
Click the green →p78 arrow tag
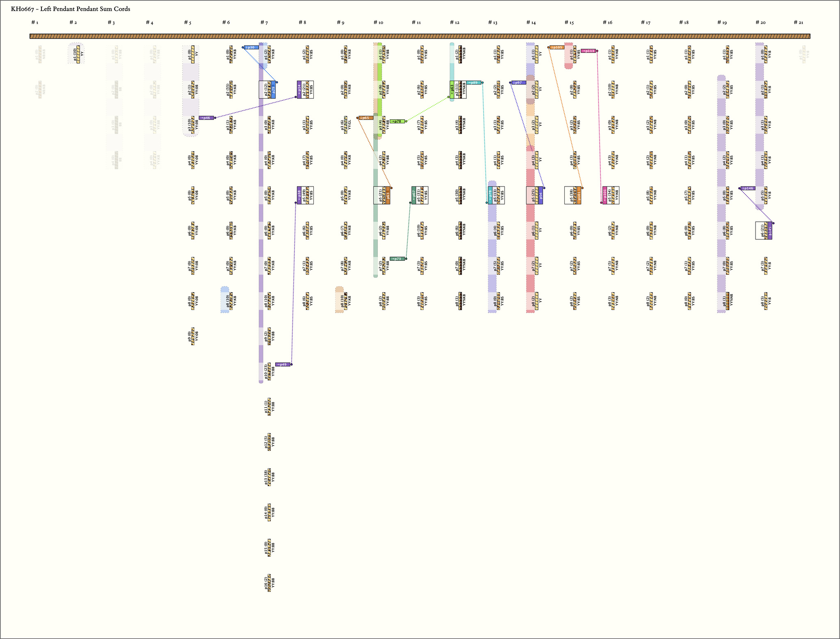[x=397, y=121]
